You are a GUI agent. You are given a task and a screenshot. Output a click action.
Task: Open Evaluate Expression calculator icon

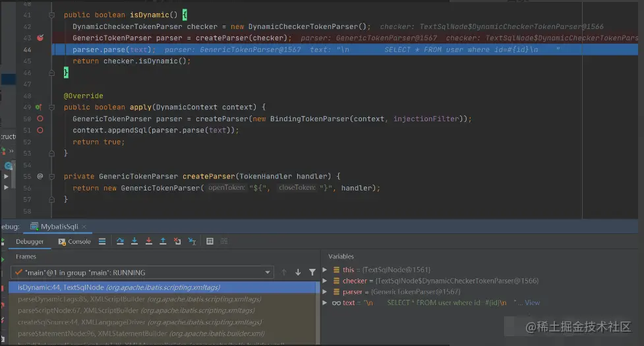coord(210,241)
